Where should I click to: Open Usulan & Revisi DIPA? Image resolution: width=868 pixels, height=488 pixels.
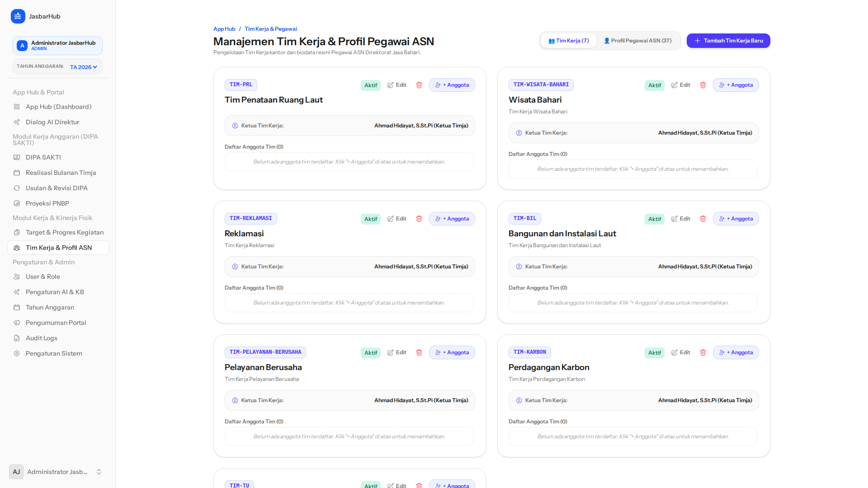click(58, 188)
